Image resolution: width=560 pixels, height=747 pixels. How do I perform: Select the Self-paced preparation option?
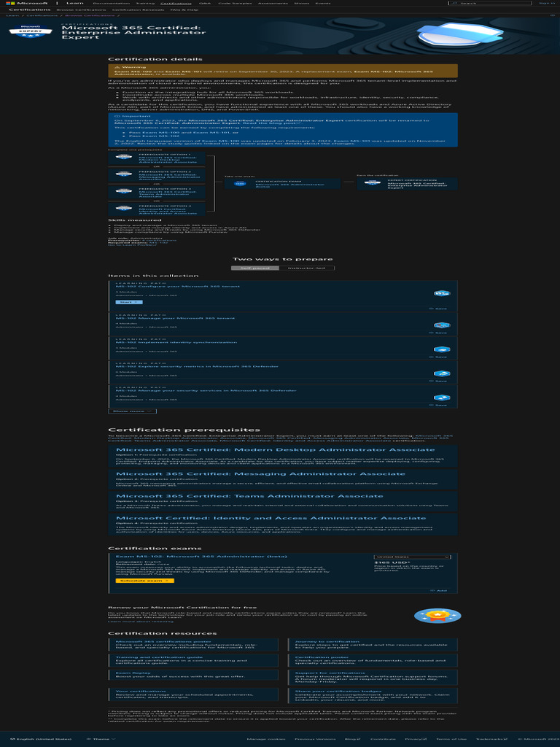(x=254, y=268)
